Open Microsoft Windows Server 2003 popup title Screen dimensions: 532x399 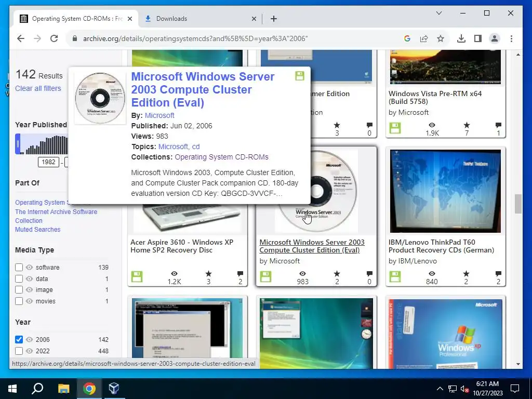tap(203, 89)
